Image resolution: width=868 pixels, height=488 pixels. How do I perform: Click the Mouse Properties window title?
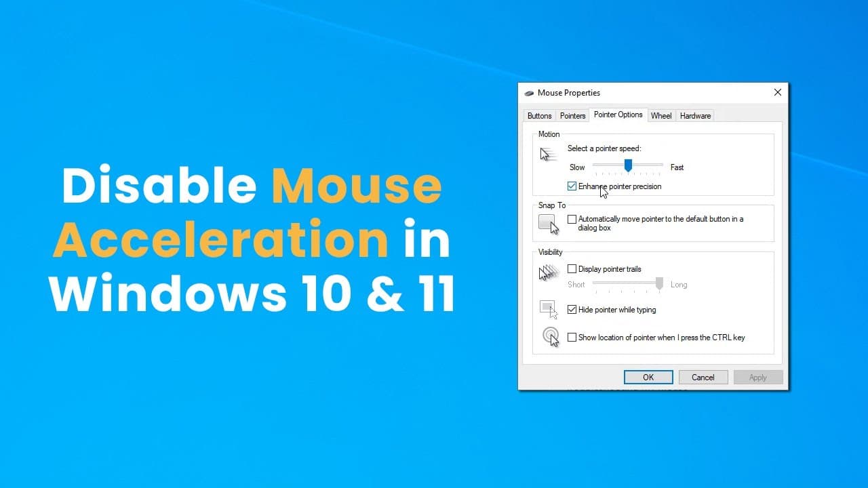(569, 93)
